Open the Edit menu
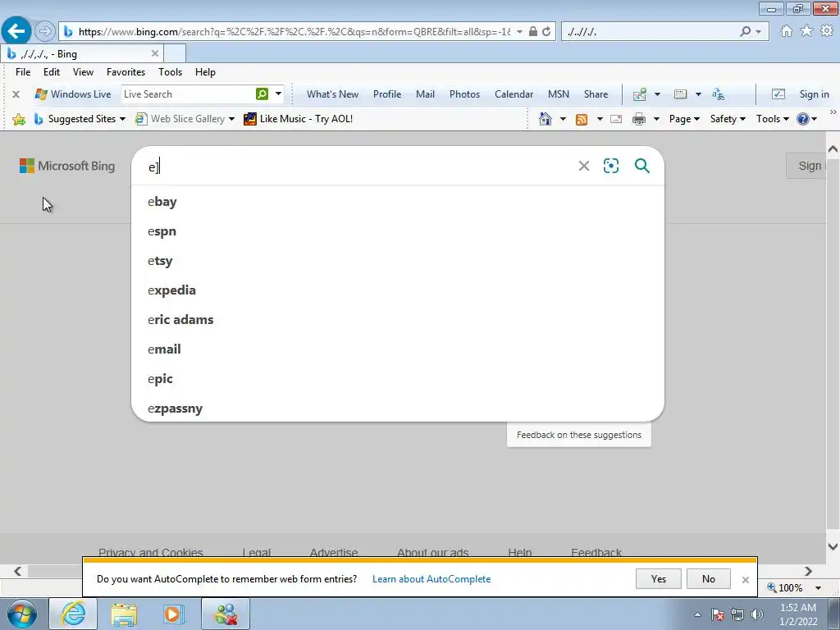Image resolution: width=840 pixels, height=630 pixels. point(52,72)
